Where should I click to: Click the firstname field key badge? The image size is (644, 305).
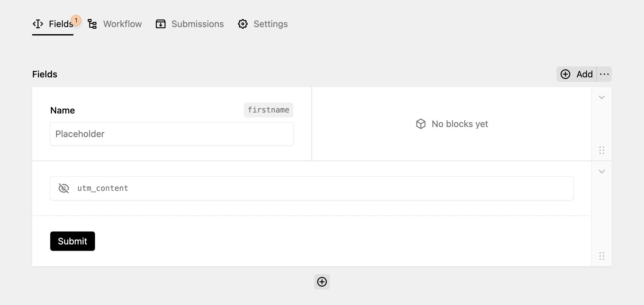[269, 110]
